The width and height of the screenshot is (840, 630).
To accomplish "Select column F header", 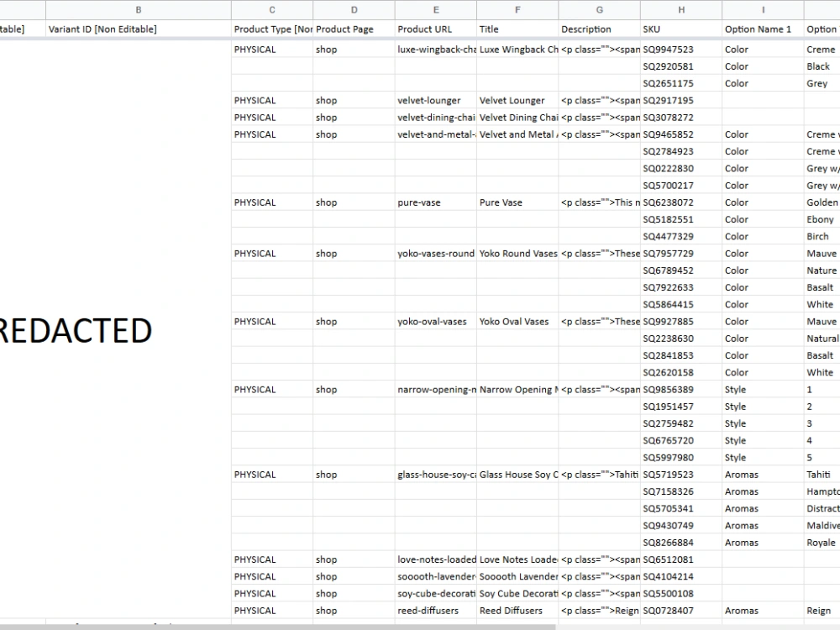I will click(517, 10).
